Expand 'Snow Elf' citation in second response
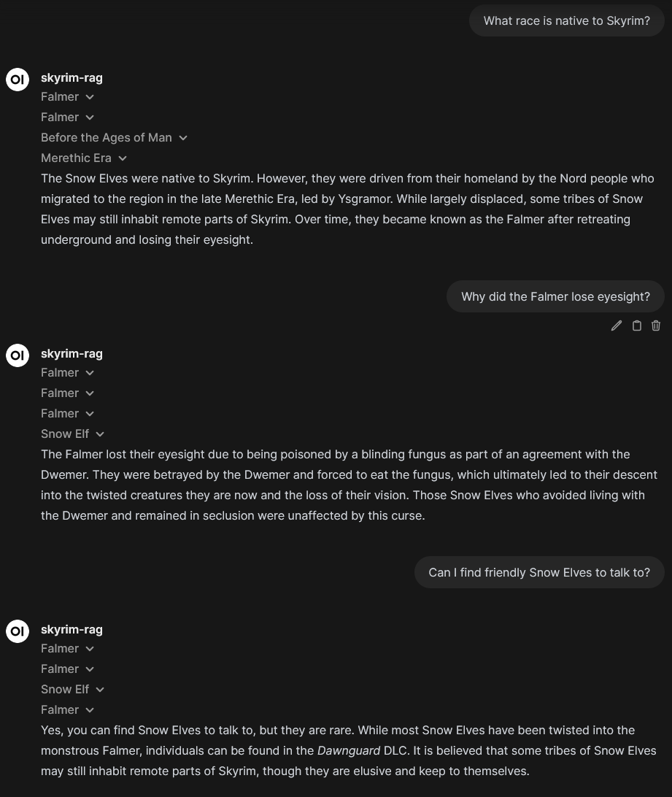This screenshot has height=797, width=672. pyautogui.click(x=73, y=434)
